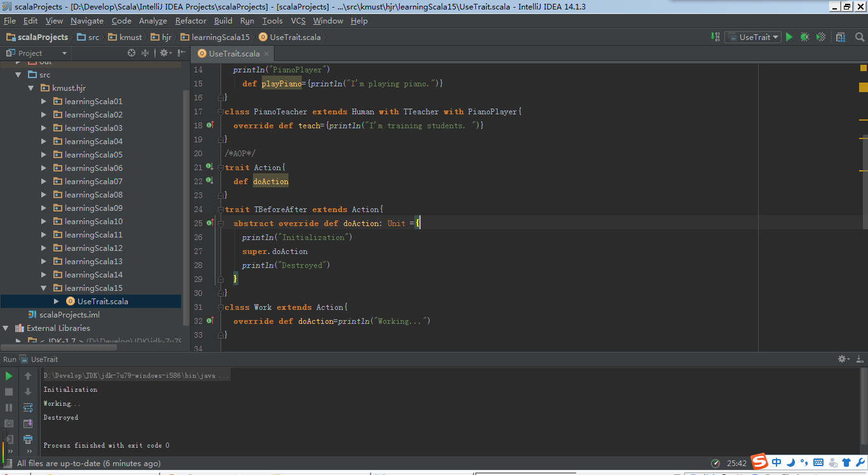Click the error stripe status indicator at top
The height and width of the screenshot is (475, 868).
pos(864,68)
